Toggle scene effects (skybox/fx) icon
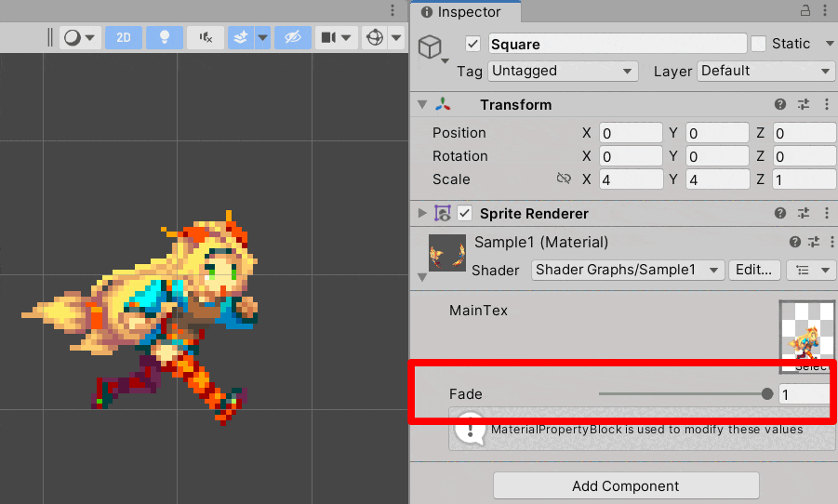The width and height of the screenshot is (838, 504). click(x=241, y=37)
